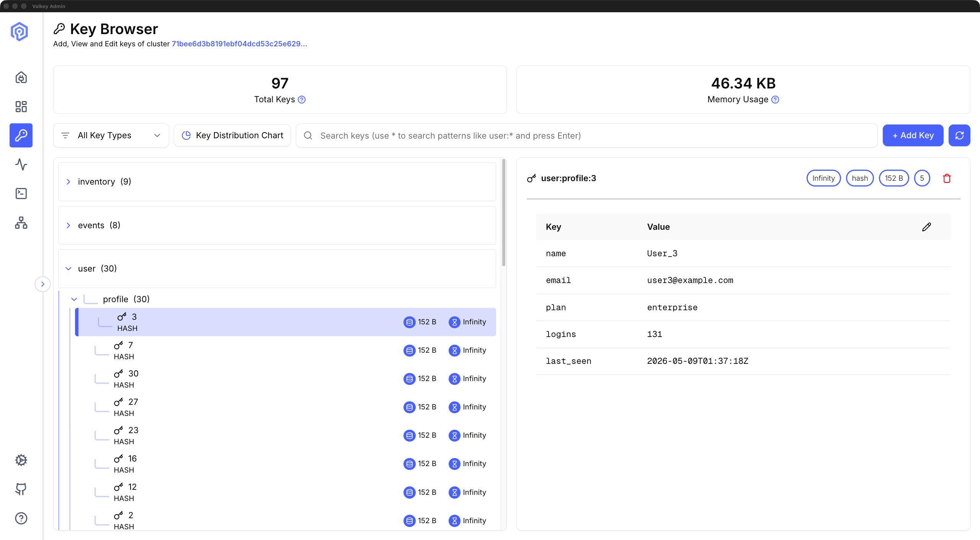Click the search magnifier icon

[308, 136]
